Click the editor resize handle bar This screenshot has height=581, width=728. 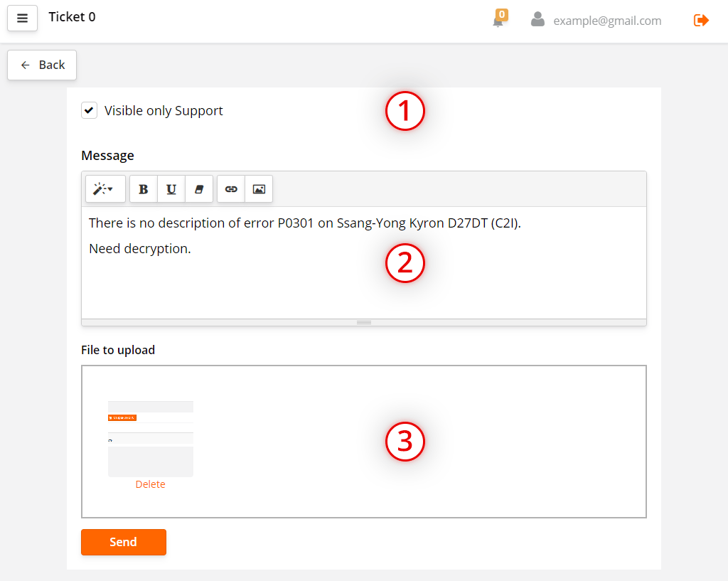point(364,322)
